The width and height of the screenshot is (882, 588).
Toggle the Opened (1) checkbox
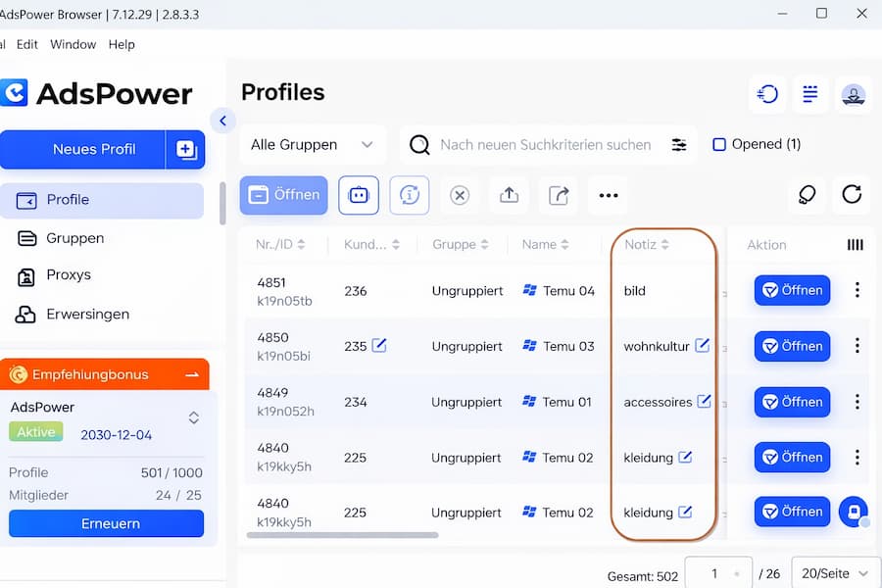[719, 145]
